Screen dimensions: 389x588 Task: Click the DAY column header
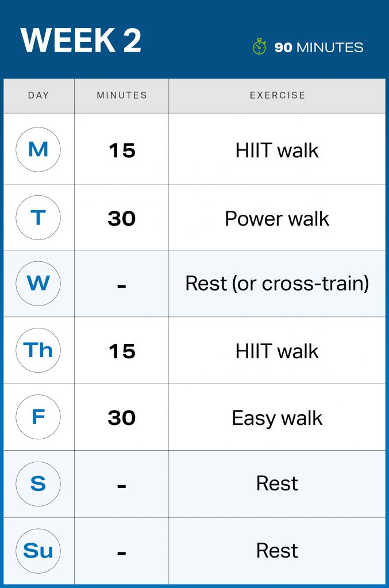(x=38, y=95)
